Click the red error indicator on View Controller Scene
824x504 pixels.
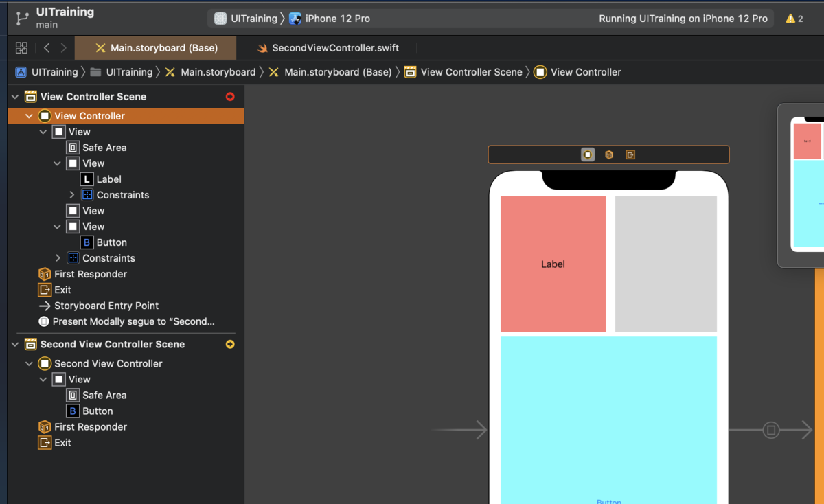click(x=230, y=97)
